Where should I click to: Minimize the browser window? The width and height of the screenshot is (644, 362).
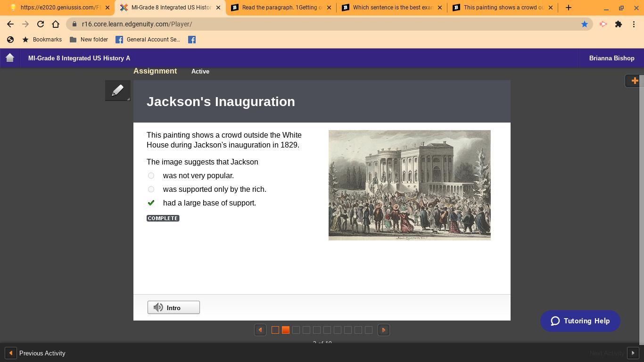606,8
